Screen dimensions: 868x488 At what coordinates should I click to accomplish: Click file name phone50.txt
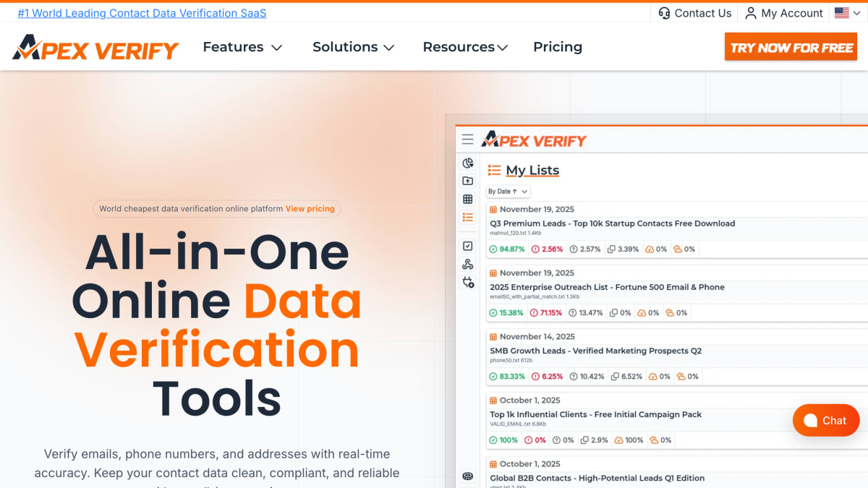click(x=505, y=361)
